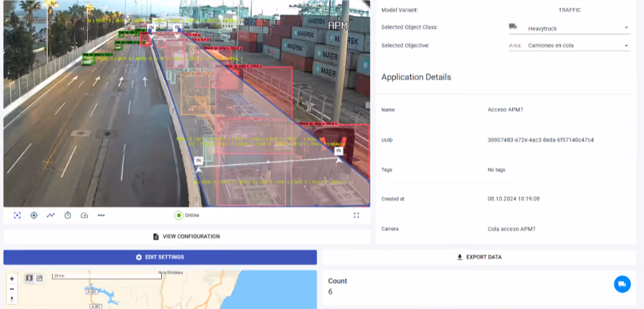The width and height of the screenshot is (644, 309).
Task: Click the 20 km map scale bar
Action: click(107, 276)
